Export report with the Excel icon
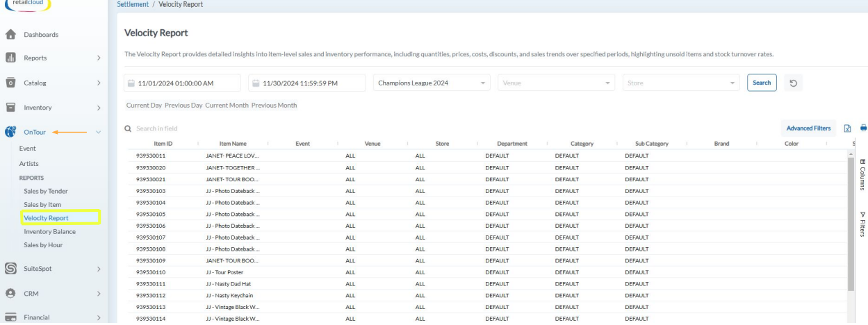 click(x=847, y=128)
